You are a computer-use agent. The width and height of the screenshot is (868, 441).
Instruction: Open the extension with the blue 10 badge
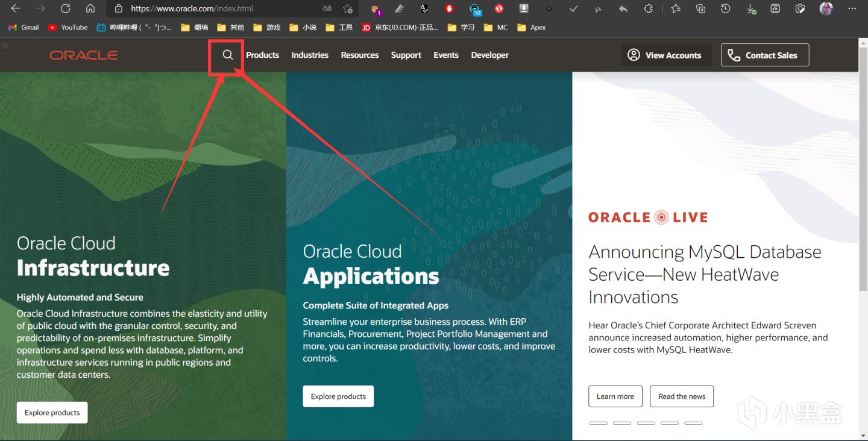pyautogui.click(x=475, y=9)
